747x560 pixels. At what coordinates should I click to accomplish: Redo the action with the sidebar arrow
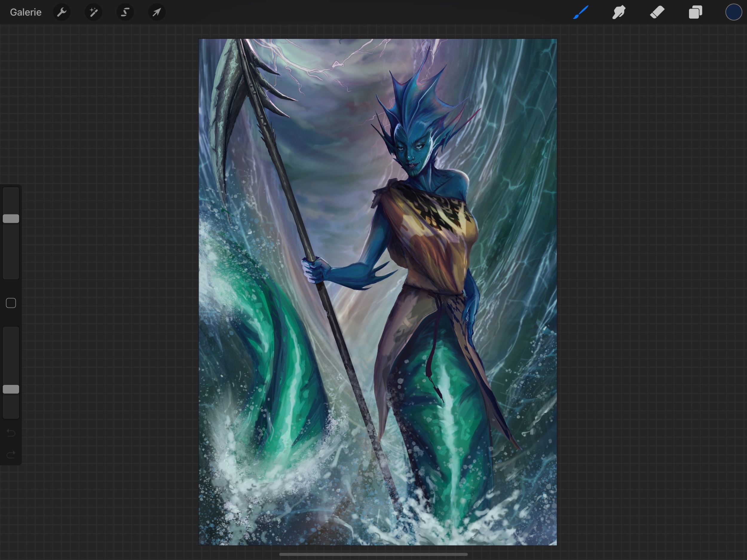11,455
